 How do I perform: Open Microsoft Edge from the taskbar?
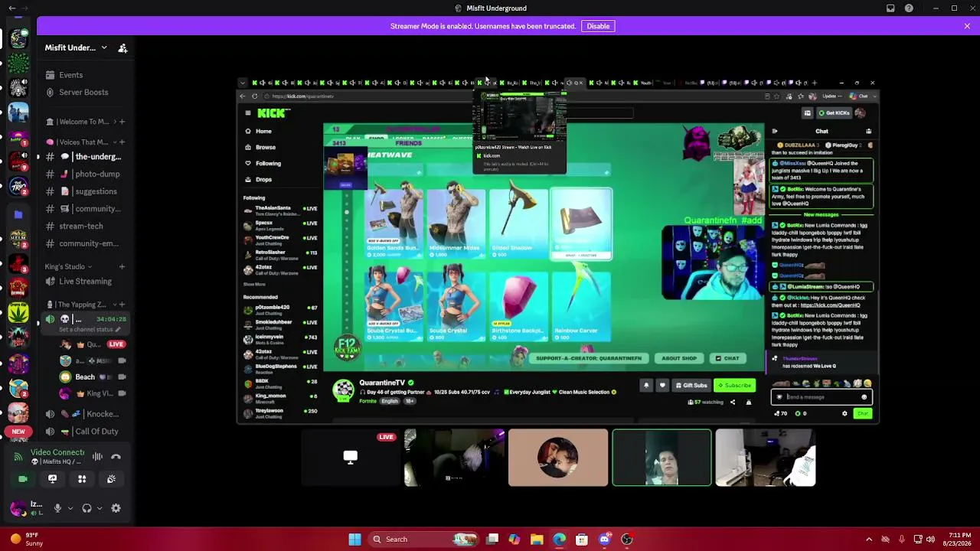[x=559, y=540]
